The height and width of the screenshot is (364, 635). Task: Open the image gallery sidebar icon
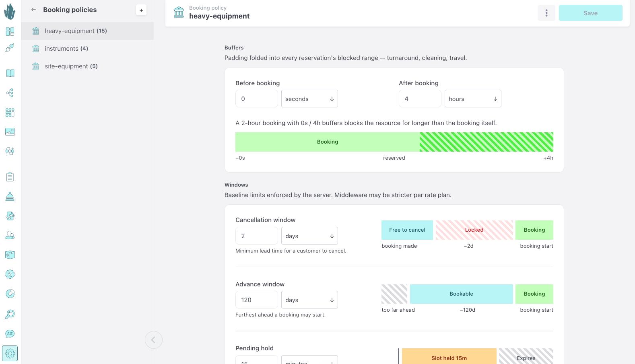pos(10,132)
